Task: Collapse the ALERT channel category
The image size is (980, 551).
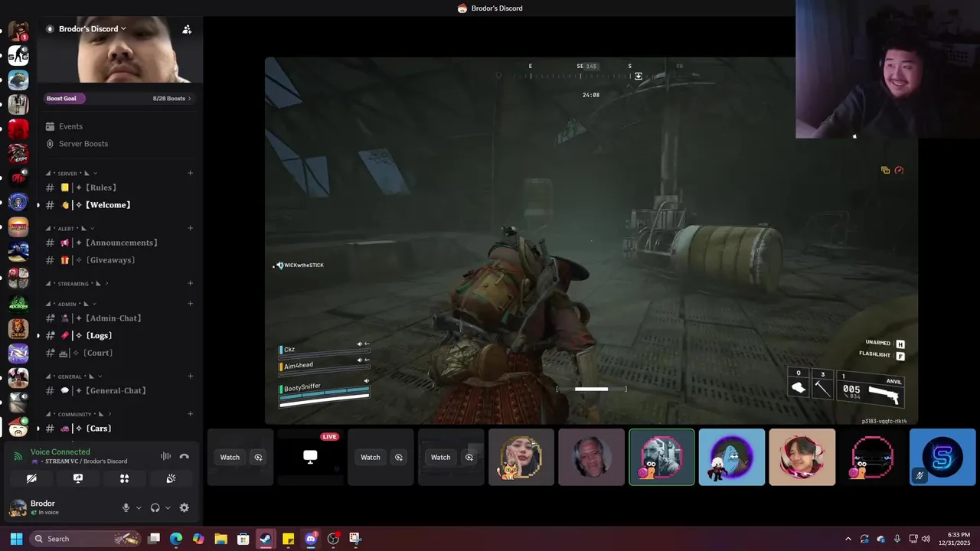Action: point(70,228)
